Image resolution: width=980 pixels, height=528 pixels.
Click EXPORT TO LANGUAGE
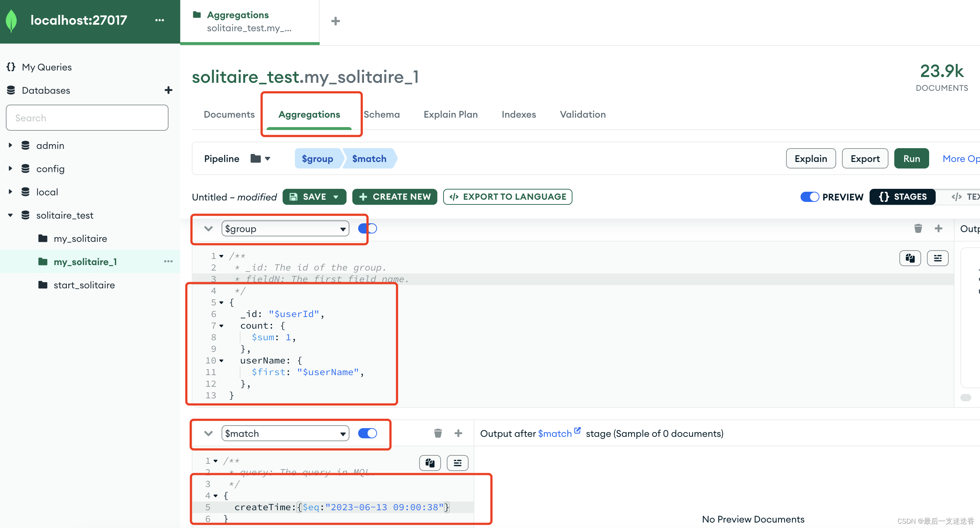click(507, 197)
